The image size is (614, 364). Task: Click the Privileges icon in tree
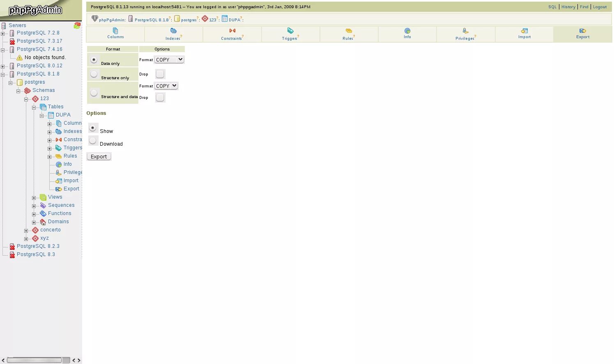tap(59, 173)
